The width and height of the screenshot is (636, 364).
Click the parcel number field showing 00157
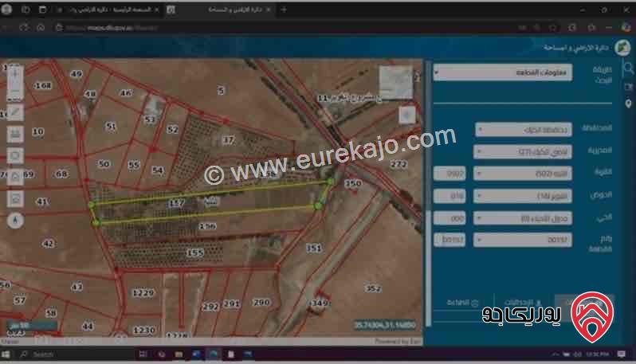(523, 240)
